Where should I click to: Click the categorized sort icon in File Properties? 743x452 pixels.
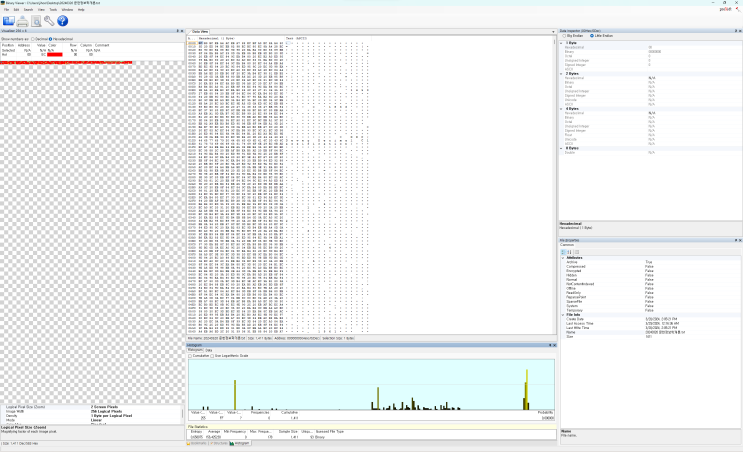564,253
